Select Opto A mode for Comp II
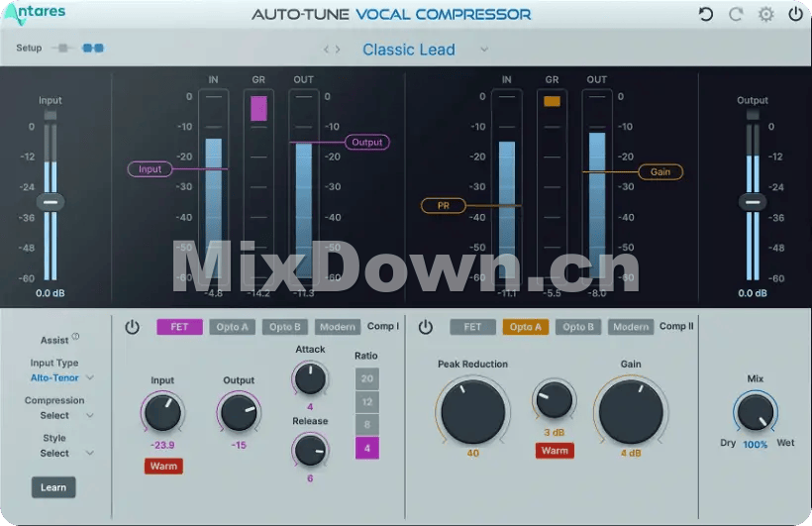 coord(526,327)
